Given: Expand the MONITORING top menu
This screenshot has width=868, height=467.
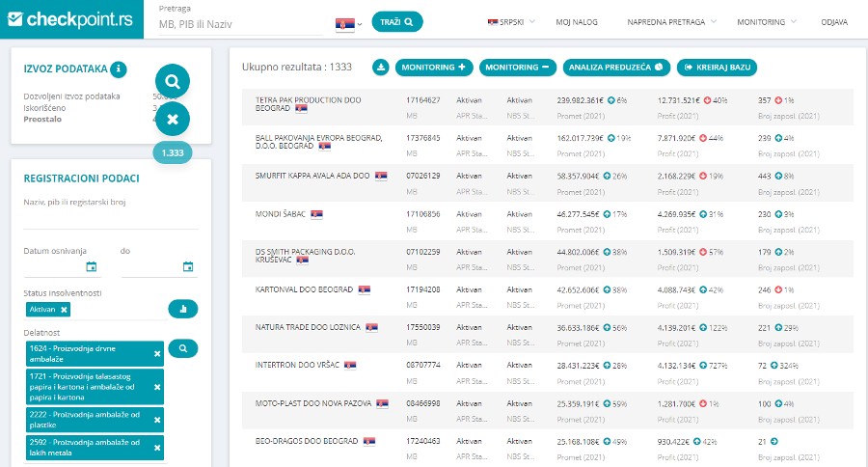Looking at the screenshot, I should [766, 22].
